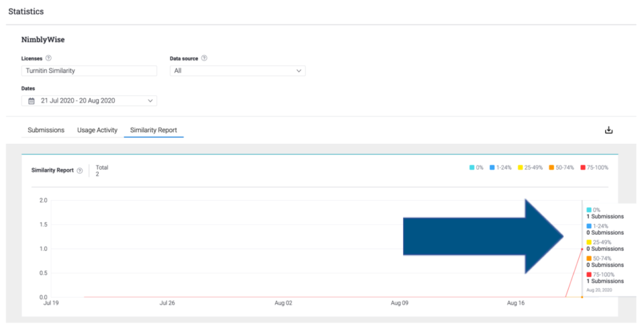644x324 pixels.
Task: Toggle the 50-74% legend series
Action: 562,167
